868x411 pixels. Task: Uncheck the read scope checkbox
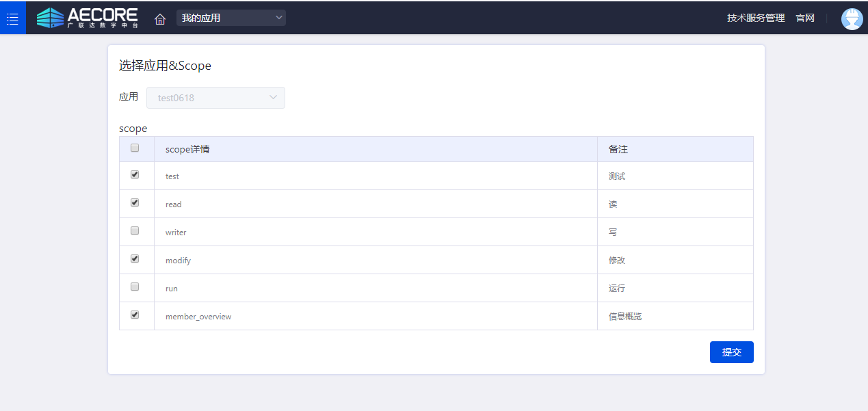point(135,203)
